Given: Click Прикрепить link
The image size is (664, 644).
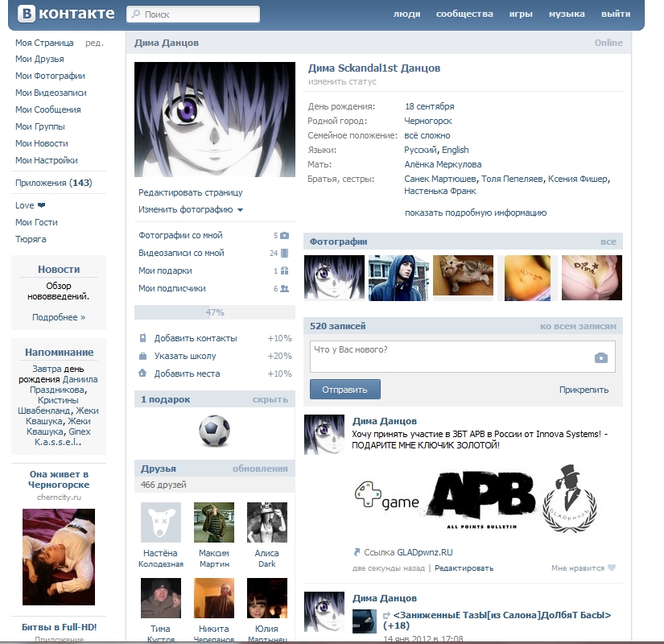Looking at the screenshot, I should [584, 390].
